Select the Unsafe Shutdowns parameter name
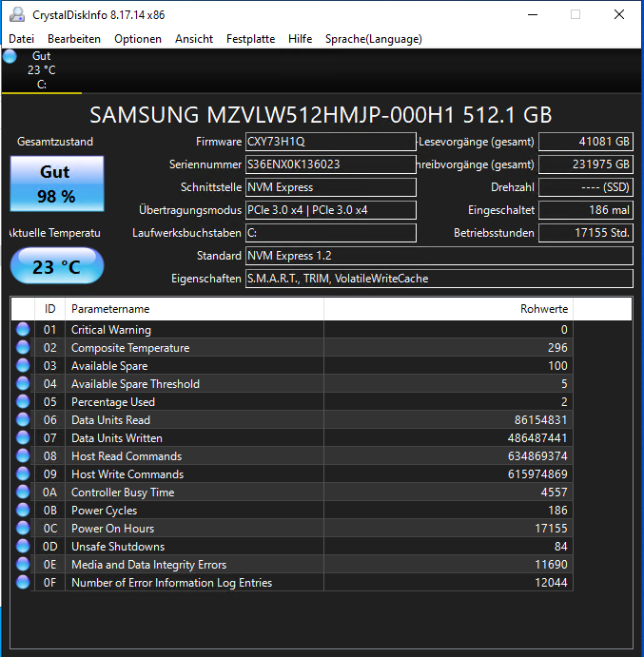Viewport: 644px width, 657px height. (118, 547)
